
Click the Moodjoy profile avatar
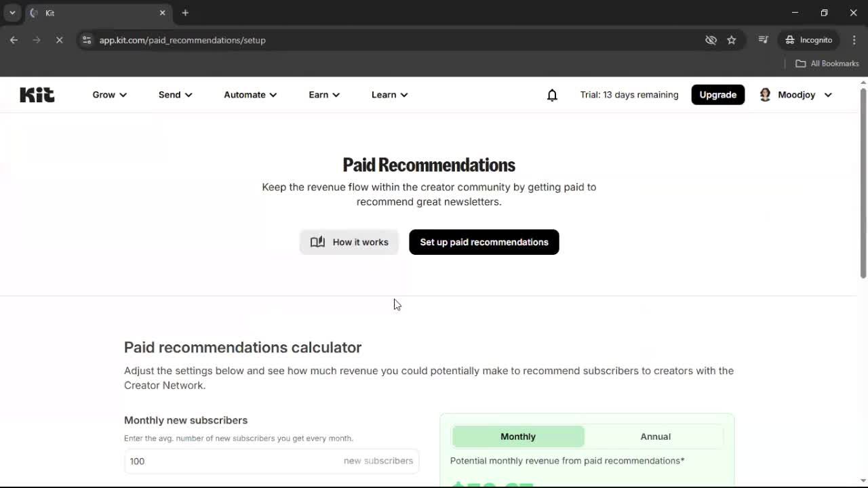point(765,94)
